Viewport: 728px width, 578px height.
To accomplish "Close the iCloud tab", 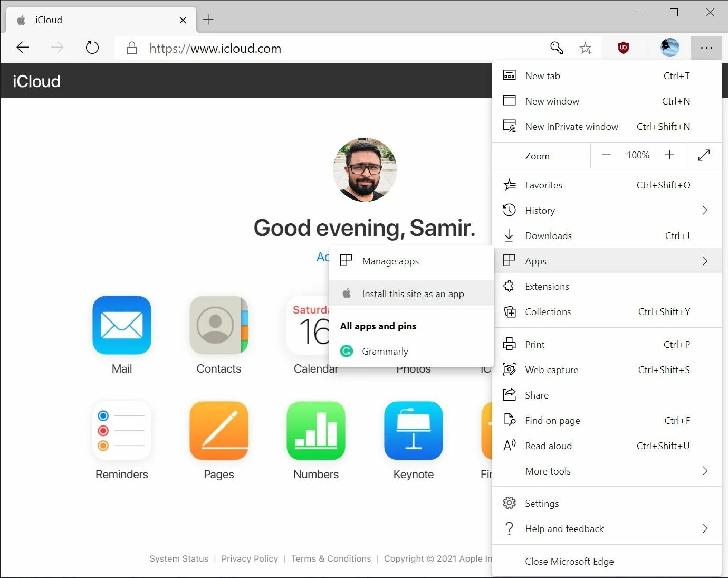I will click(x=183, y=20).
